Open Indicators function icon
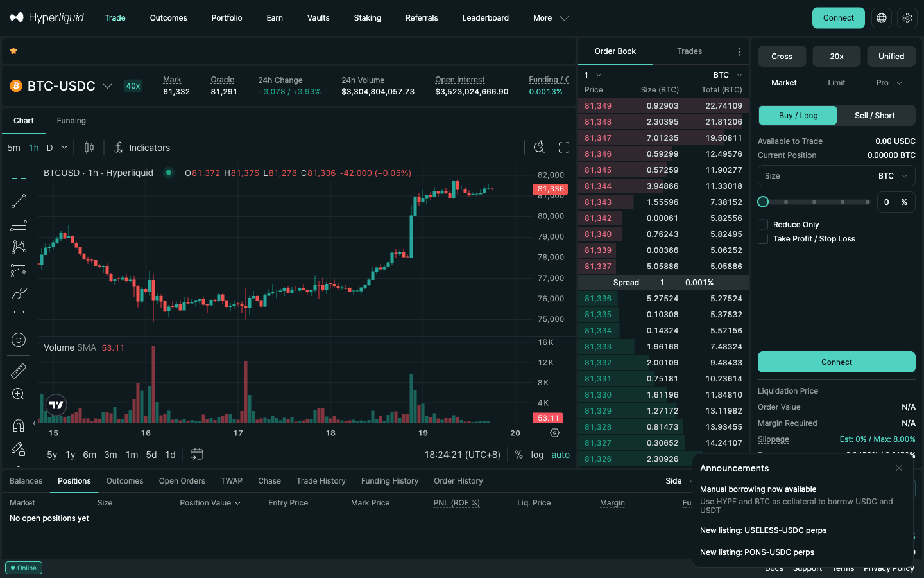924x578 pixels. click(x=119, y=148)
